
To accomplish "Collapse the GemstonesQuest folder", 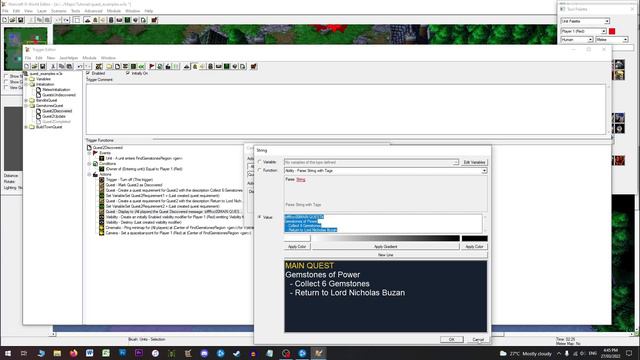I will click(x=27, y=105).
